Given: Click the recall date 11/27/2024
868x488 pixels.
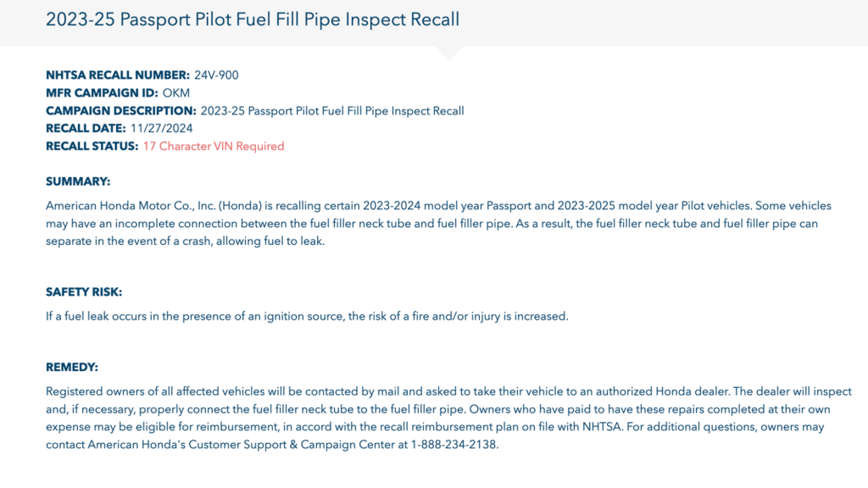Looking at the screenshot, I should (162, 129).
